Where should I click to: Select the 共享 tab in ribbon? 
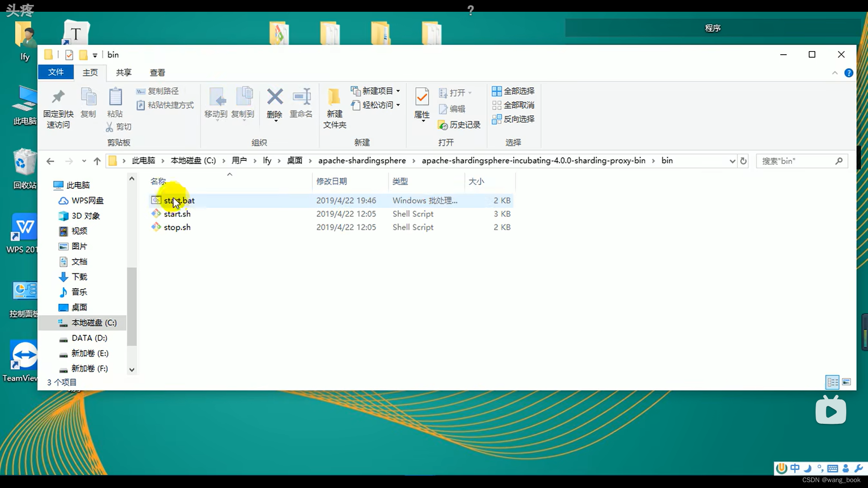point(124,72)
